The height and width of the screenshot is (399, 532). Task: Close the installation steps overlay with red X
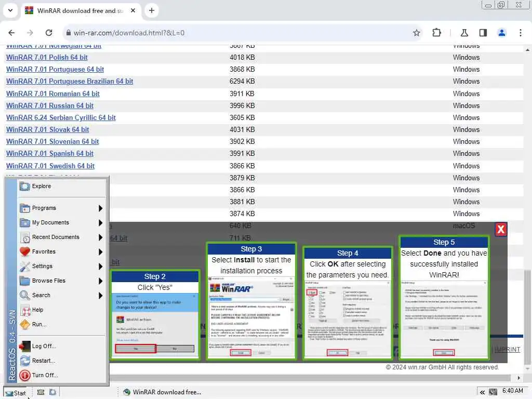click(x=501, y=230)
